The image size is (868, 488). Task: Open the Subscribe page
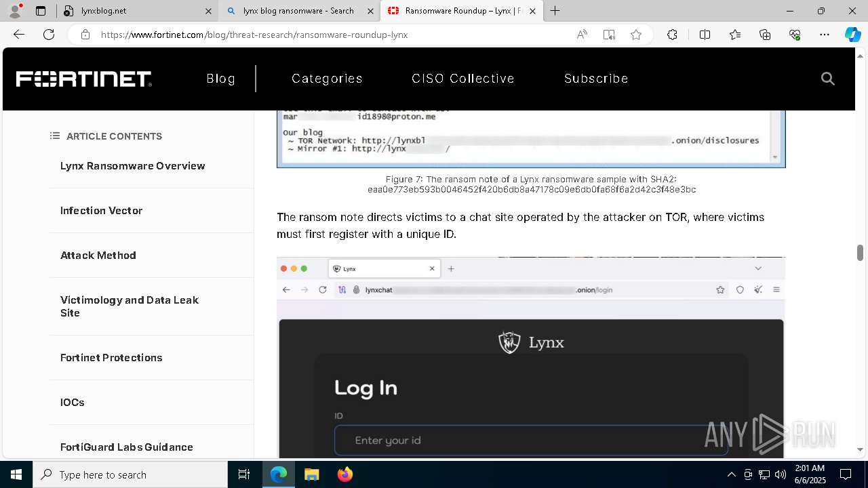596,79
